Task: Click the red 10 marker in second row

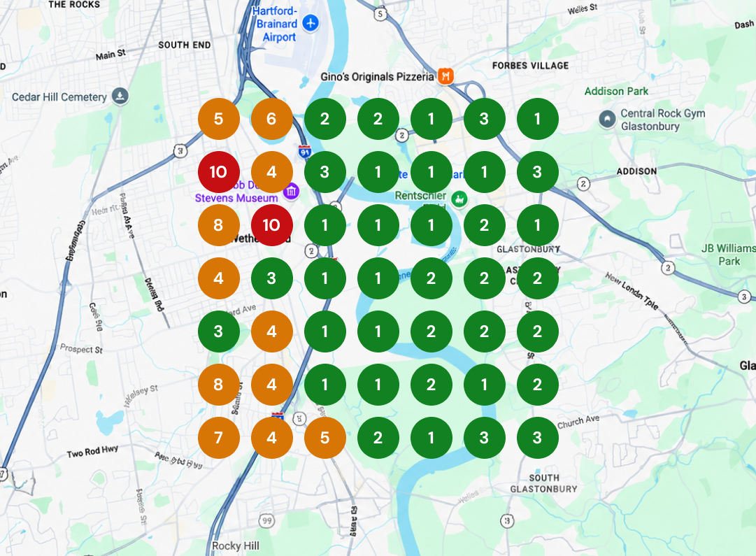Action: [x=218, y=171]
